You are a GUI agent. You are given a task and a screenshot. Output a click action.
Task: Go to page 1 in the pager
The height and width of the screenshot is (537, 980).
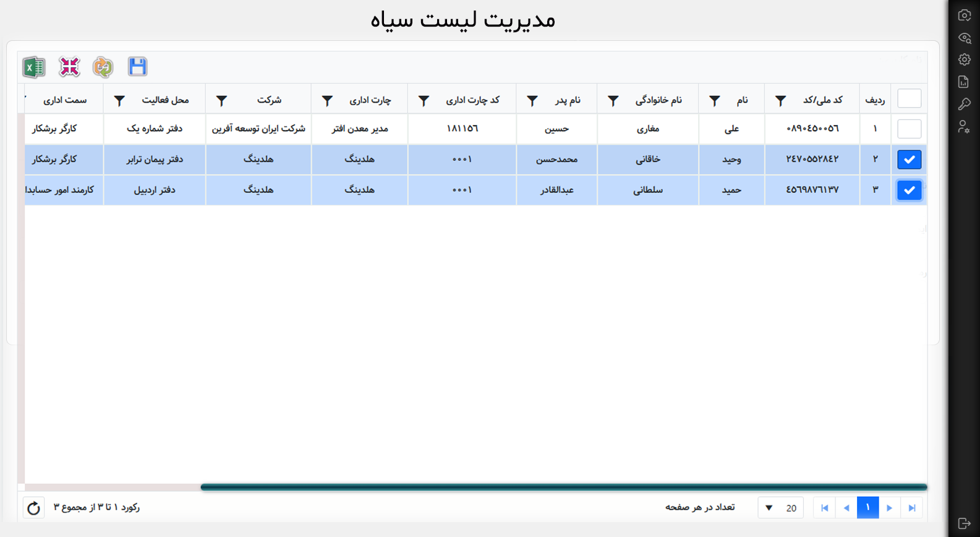point(867,507)
